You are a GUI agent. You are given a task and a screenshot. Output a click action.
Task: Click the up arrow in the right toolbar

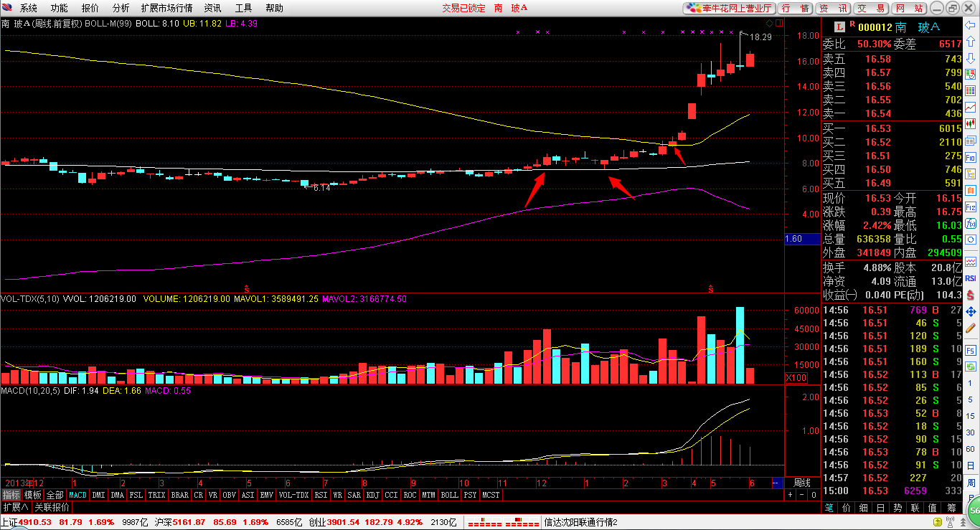(x=971, y=41)
